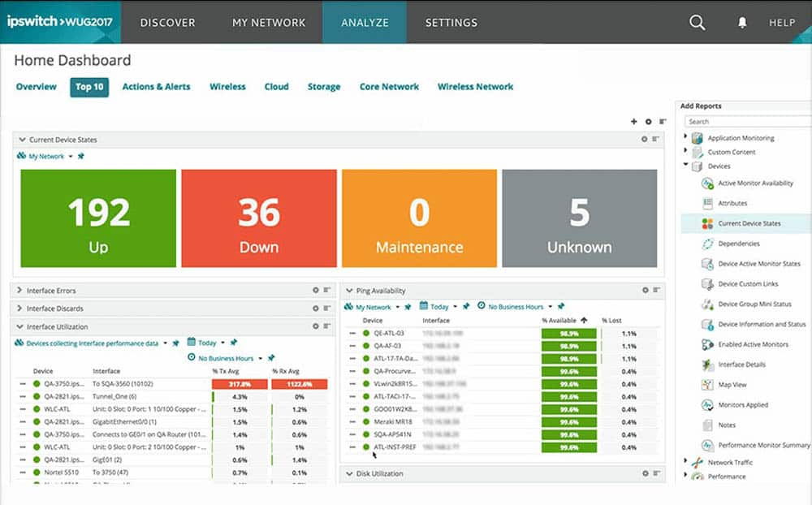Click the Map View report icon

707,385
